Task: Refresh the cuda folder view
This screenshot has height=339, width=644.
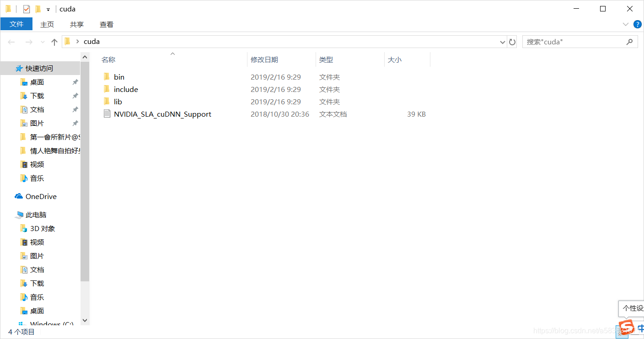Action: (512, 42)
